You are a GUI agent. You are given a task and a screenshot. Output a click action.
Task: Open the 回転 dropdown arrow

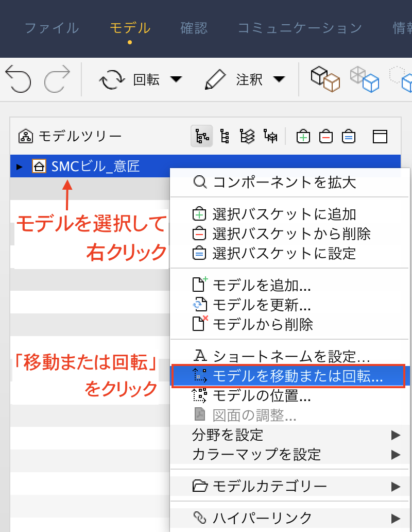tap(176, 79)
